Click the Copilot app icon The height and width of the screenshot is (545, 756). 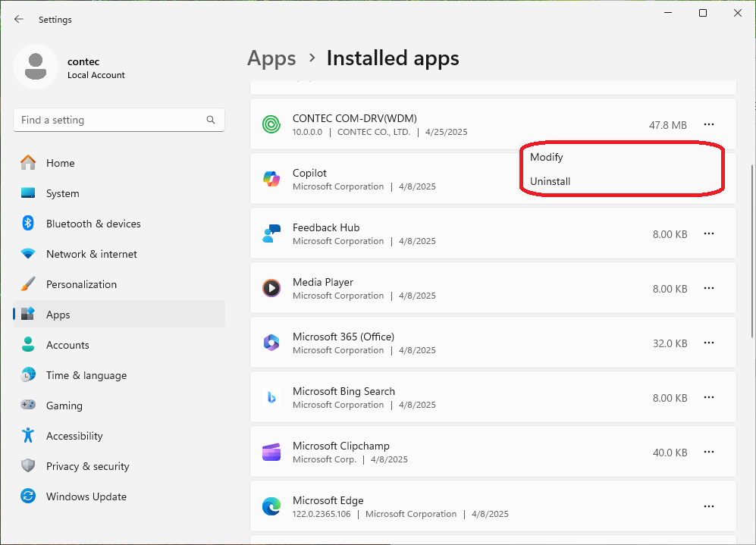271,179
